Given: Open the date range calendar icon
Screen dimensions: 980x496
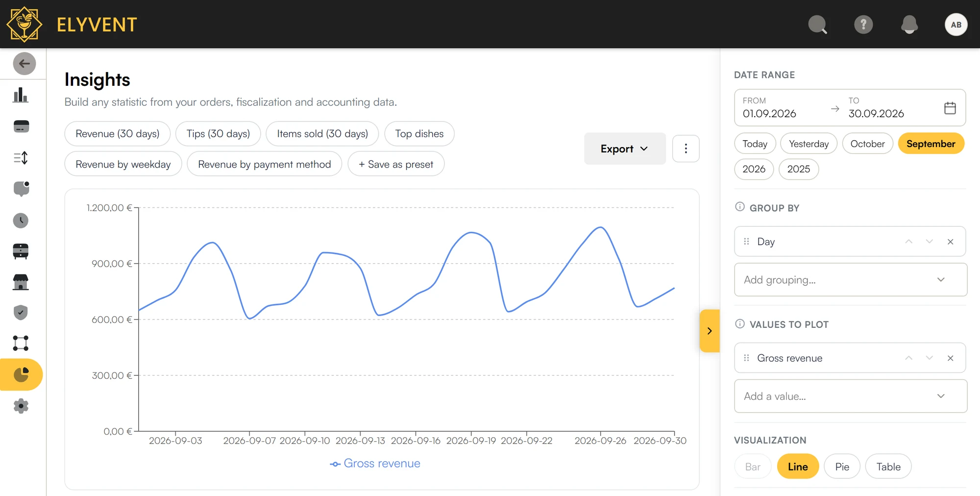Looking at the screenshot, I should pyautogui.click(x=950, y=108).
